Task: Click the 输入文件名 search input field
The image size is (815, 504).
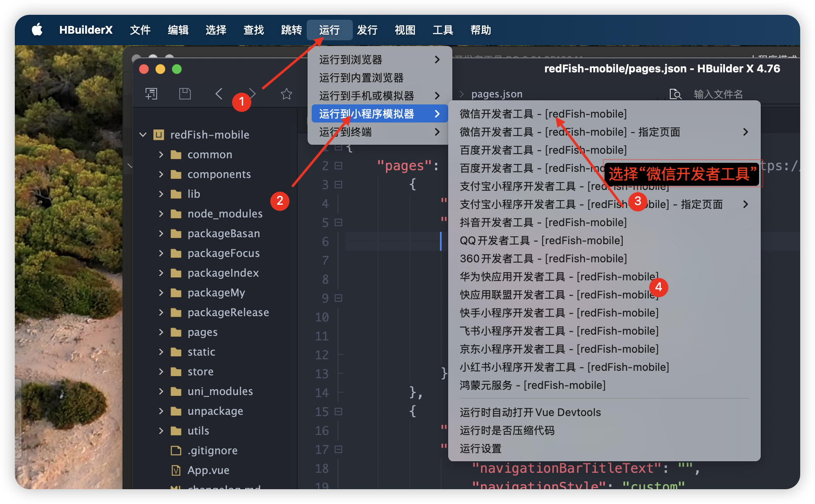Action: [718, 94]
